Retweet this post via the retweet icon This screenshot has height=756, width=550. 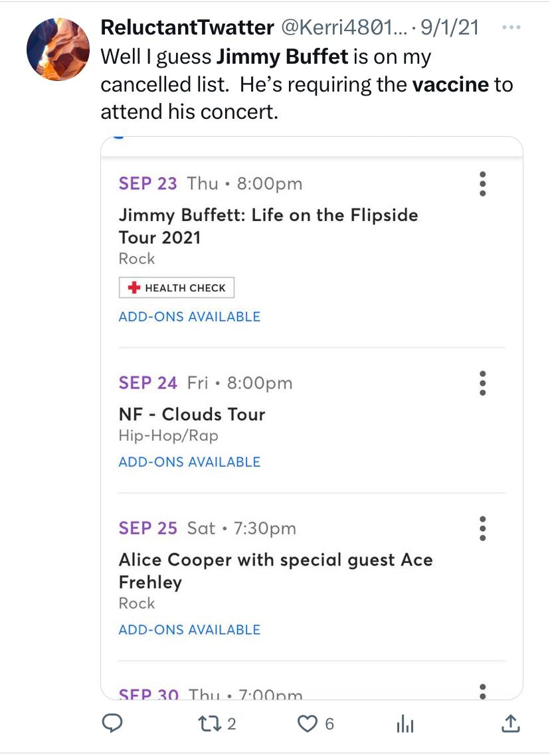click(210, 723)
